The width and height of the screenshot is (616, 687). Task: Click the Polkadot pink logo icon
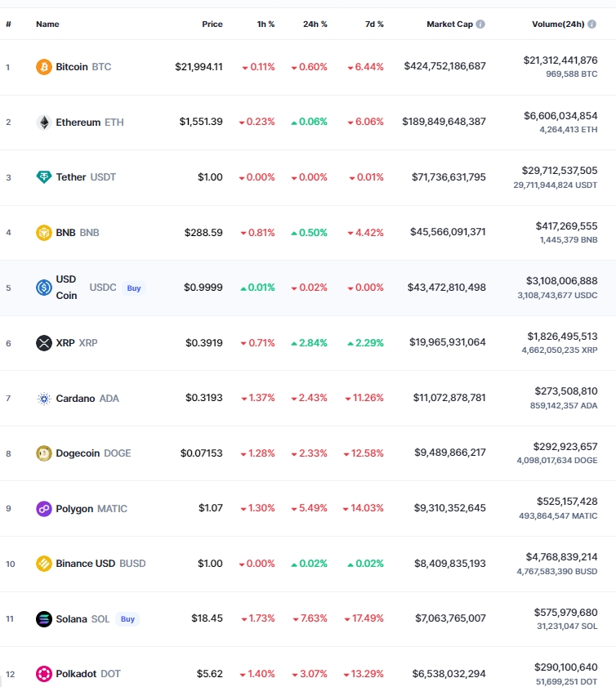(44, 674)
